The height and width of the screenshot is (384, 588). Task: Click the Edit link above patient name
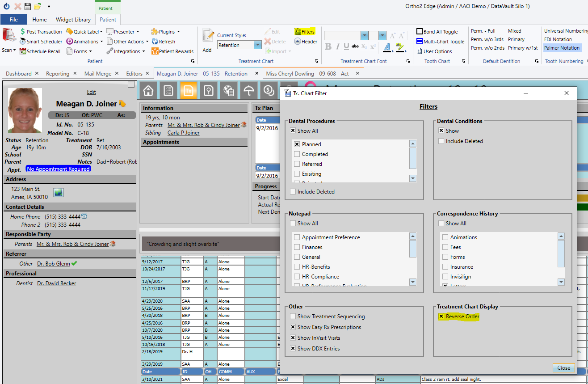pyautogui.click(x=91, y=92)
